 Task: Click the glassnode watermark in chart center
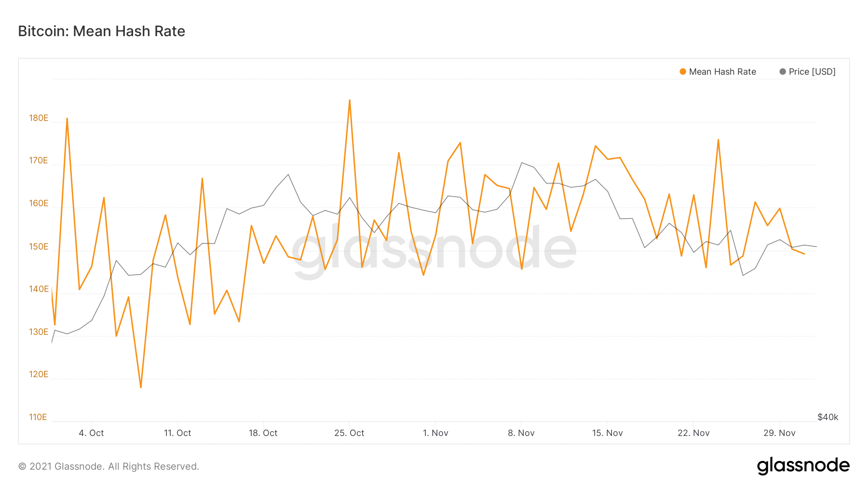[434, 251]
